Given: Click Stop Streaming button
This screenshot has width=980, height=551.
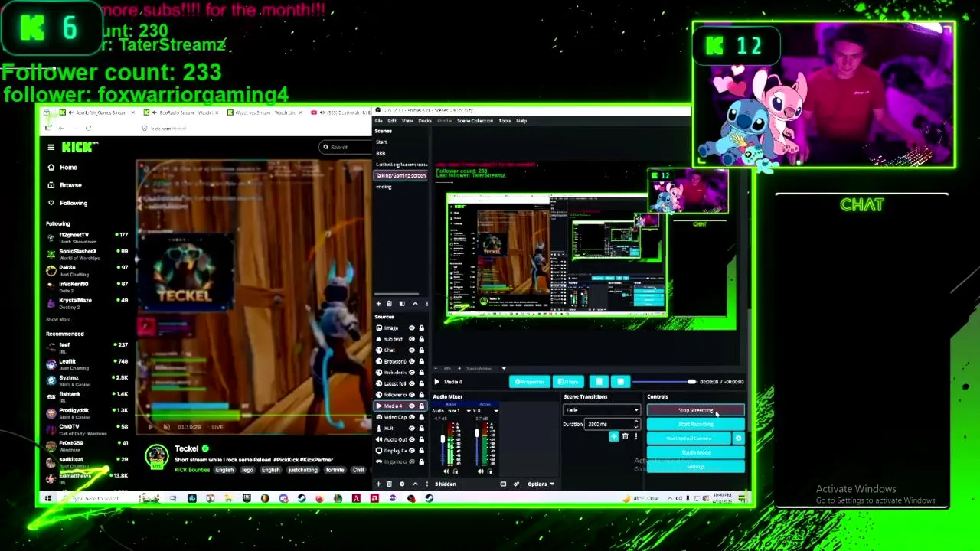Looking at the screenshot, I should click(x=695, y=411).
